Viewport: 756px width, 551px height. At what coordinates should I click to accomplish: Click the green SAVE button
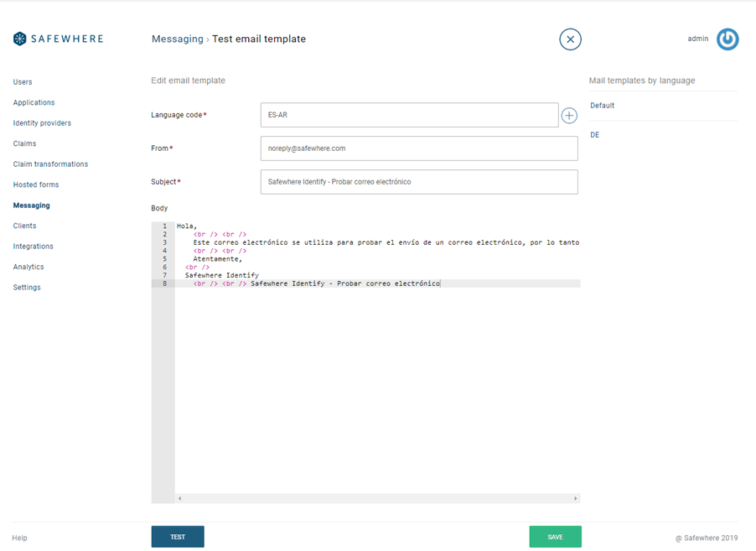coord(555,537)
